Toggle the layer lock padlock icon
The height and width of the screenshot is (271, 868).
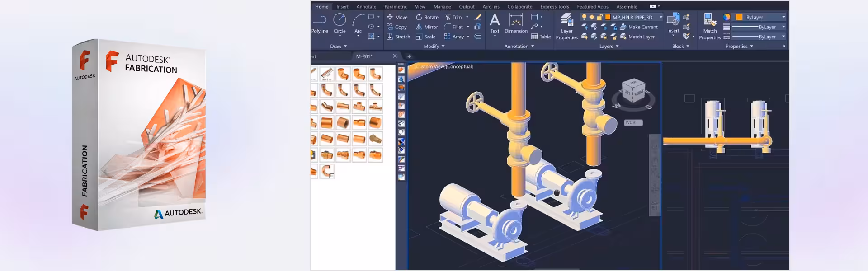tap(599, 17)
